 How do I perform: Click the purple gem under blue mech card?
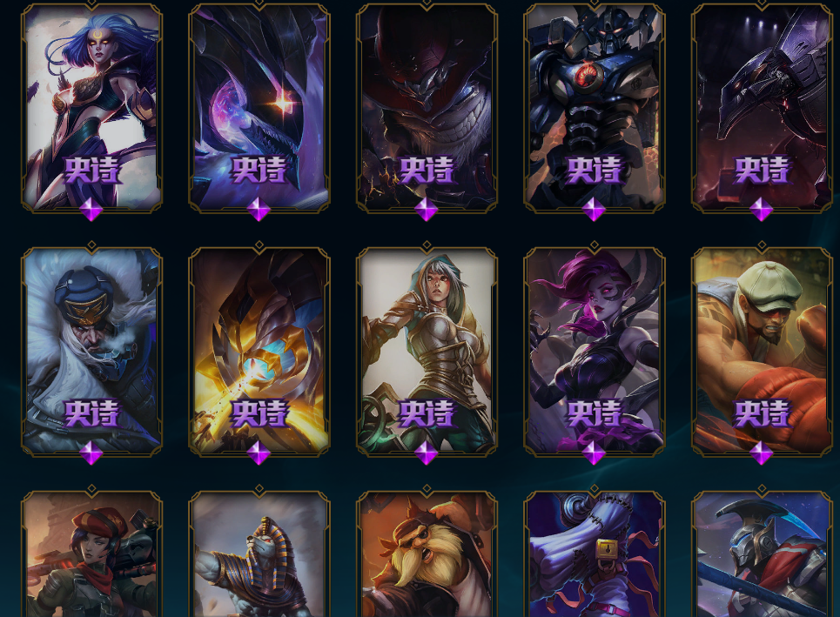pos(595,210)
